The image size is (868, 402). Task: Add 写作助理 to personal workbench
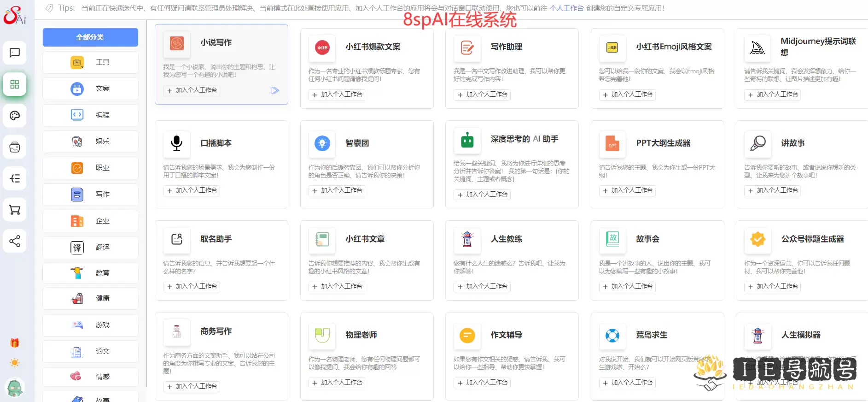(x=482, y=95)
